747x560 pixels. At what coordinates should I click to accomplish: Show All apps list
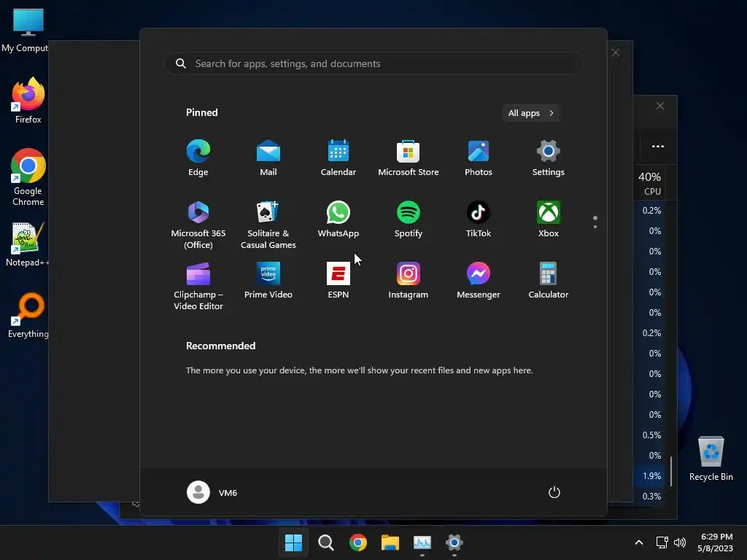coord(531,113)
